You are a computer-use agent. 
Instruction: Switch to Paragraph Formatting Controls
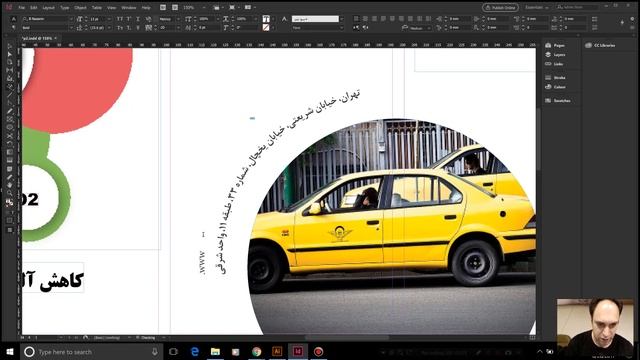pyautogui.click(x=13, y=28)
